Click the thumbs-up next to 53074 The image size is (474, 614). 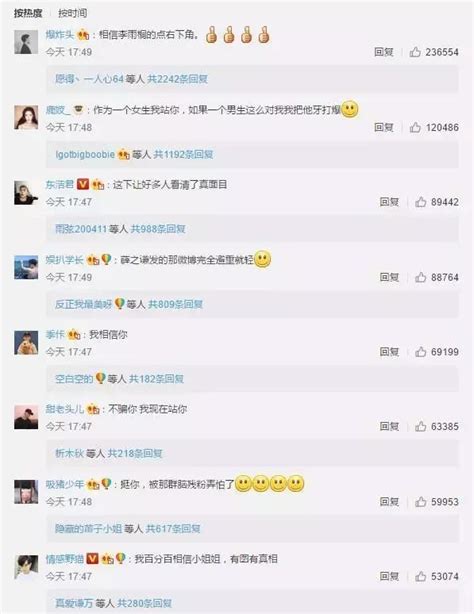[420, 576]
